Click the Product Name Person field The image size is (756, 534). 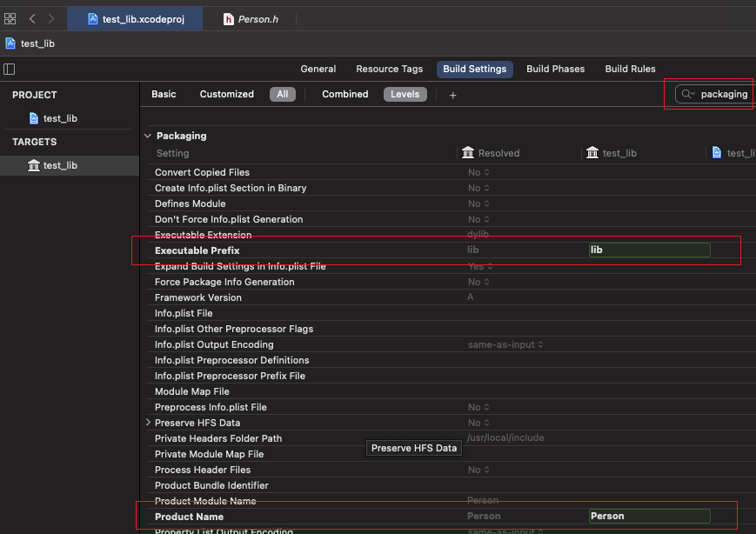[x=649, y=516]
